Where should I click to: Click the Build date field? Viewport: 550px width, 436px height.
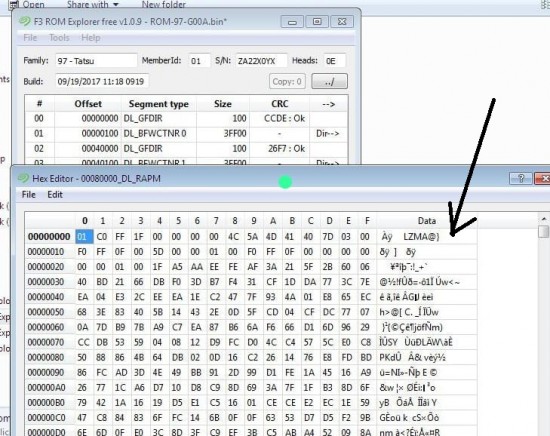[x=102, y=81]
